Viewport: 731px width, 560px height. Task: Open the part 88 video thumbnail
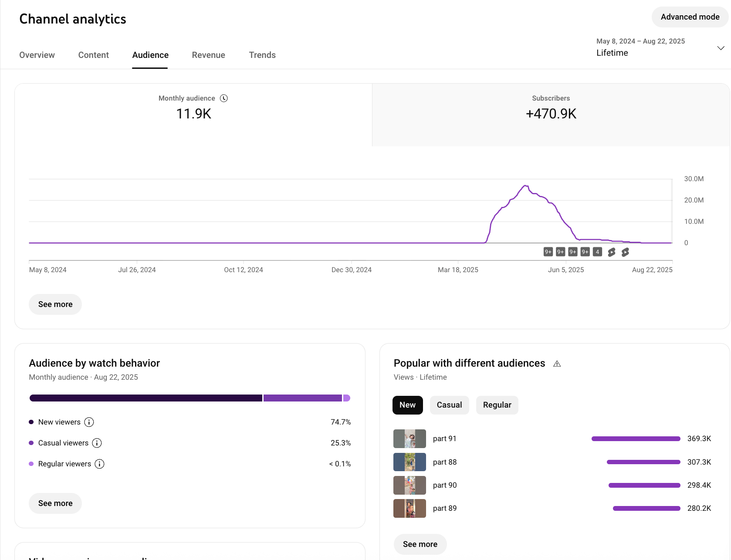pyautogui.click(x=409, y=462)
